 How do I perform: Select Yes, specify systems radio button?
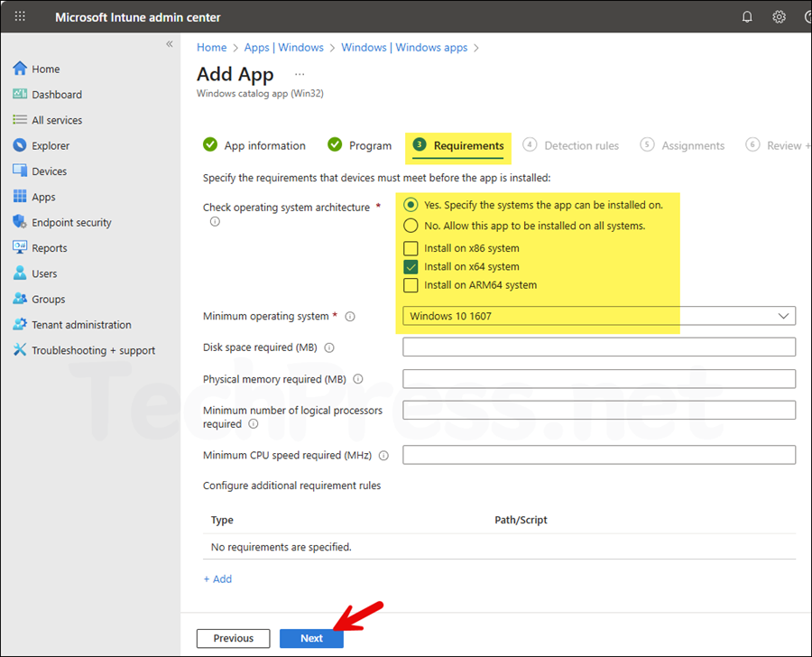[x=411, y=205]
